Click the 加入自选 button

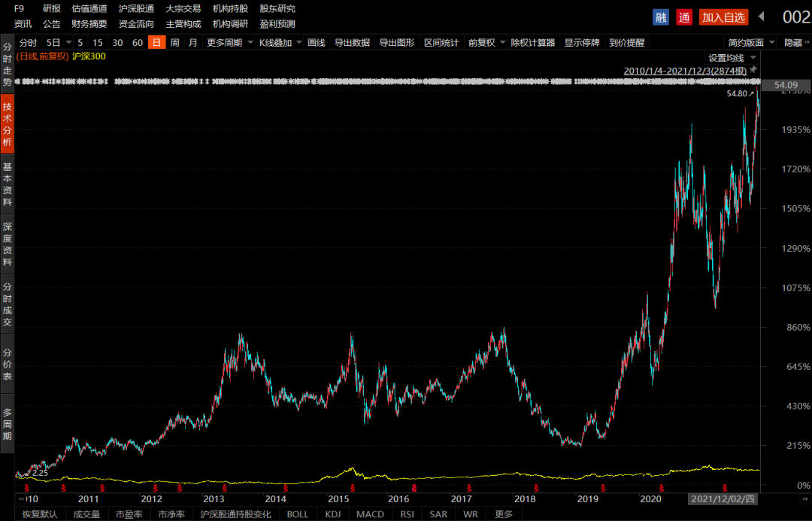click(723, 17)
